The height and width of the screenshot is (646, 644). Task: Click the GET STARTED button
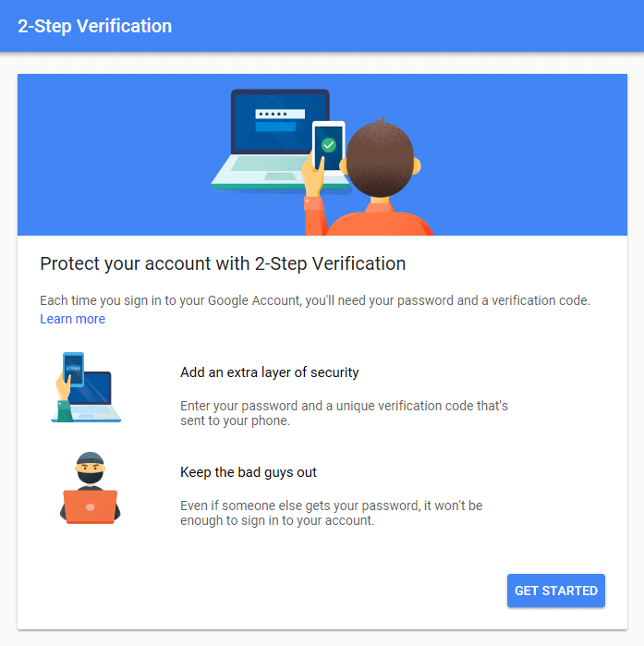click(x=556, y=591)
